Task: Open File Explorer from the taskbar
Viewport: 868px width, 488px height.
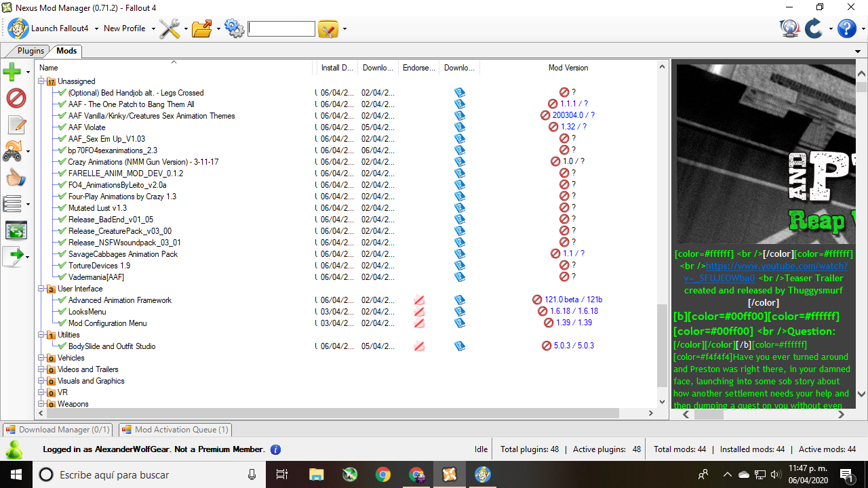Action: [316, 474]
